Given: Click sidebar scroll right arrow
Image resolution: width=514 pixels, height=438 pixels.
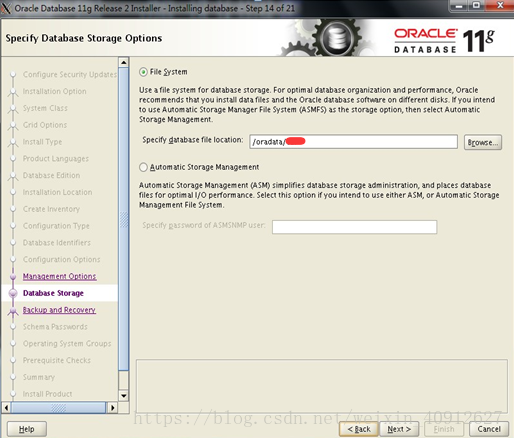Looking at the screenshot, I should (x=113, y=408).
